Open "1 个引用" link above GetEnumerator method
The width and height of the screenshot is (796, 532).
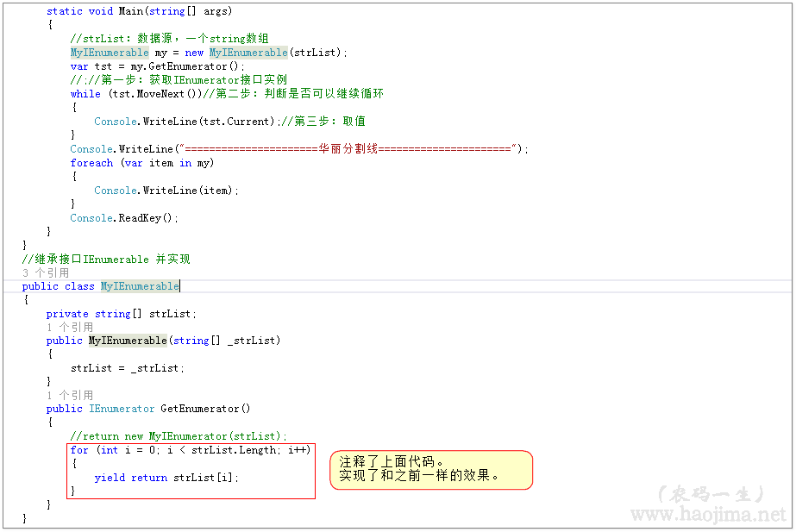coord(70,395)
